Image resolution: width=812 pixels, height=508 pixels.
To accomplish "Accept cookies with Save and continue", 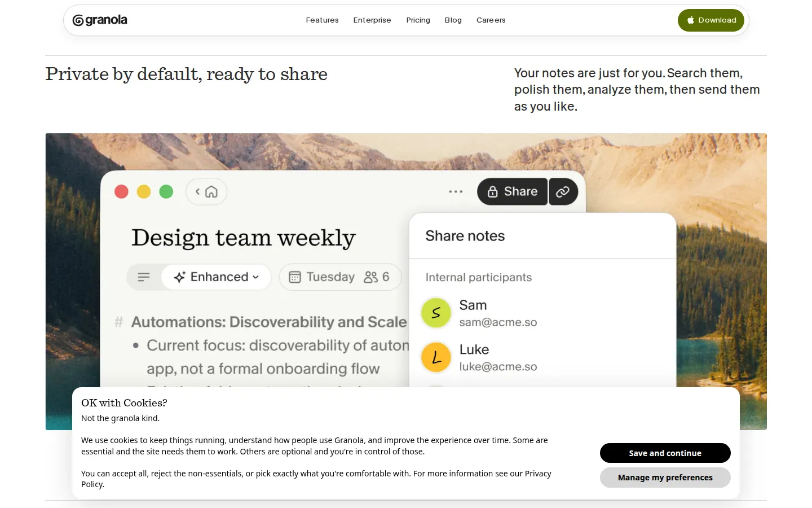I will 665,453.
